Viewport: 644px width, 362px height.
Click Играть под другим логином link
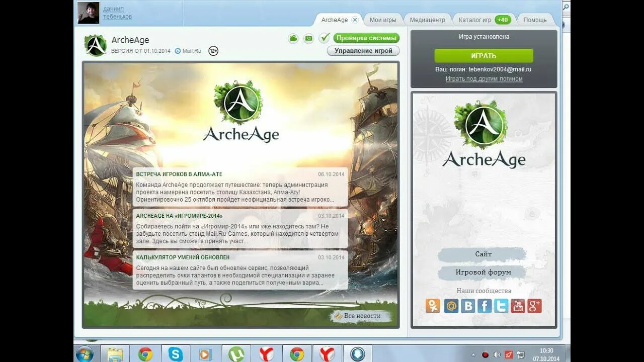484,79
